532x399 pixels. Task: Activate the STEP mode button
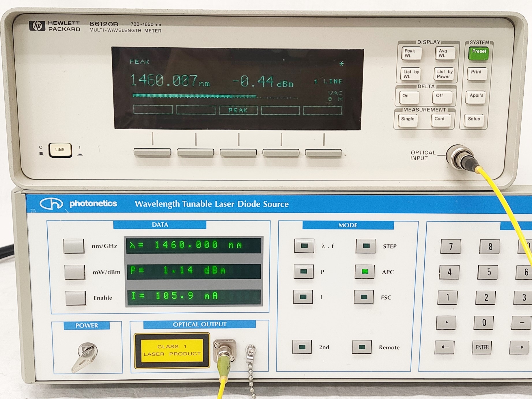(x=365, y=246)
